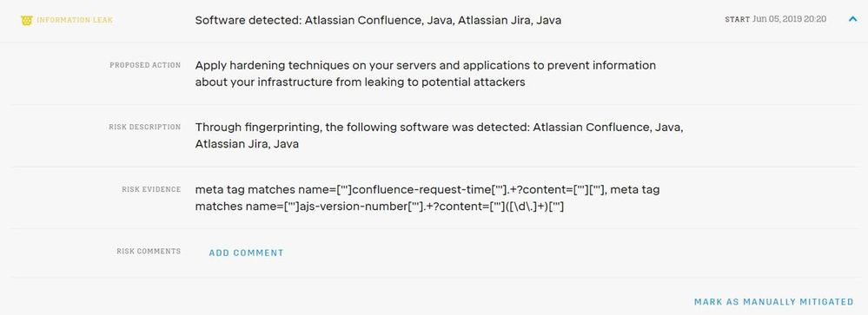This screenshot has width=868, height=315.
Task: Click the RISK DESCRIPTION field label
Action: tap(144, 127)
